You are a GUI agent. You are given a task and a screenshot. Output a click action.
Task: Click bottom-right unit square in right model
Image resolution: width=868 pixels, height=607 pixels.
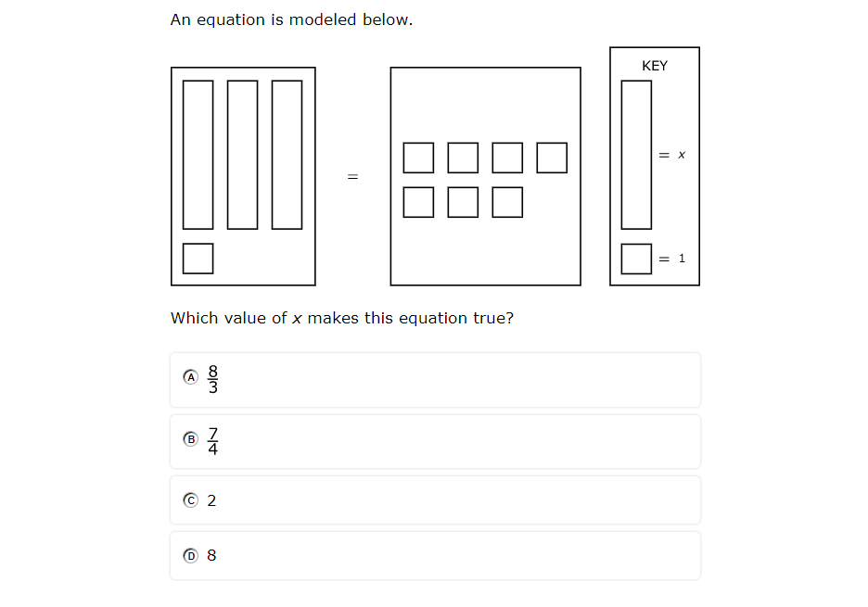tap(507, 202)
